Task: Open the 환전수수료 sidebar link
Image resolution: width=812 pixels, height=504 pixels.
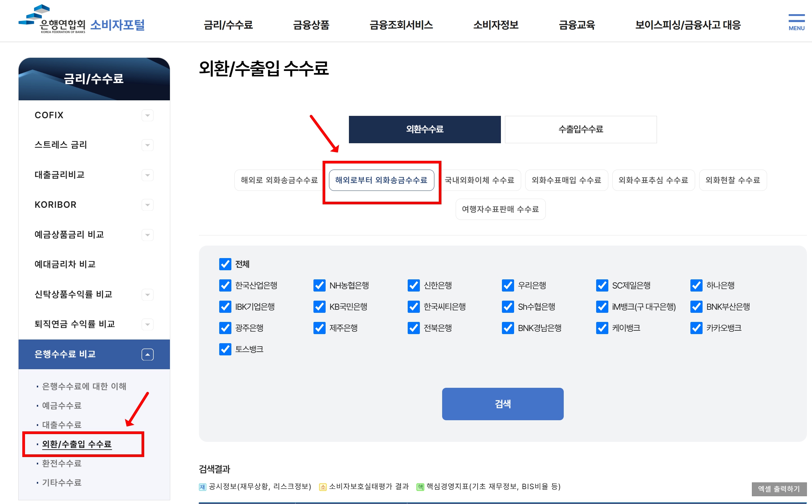Action: point(62,463)
